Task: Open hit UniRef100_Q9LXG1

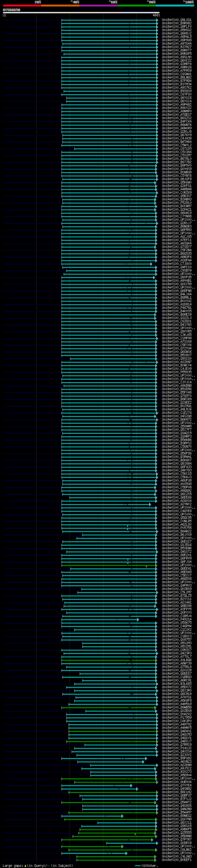Action: (177, 20)
